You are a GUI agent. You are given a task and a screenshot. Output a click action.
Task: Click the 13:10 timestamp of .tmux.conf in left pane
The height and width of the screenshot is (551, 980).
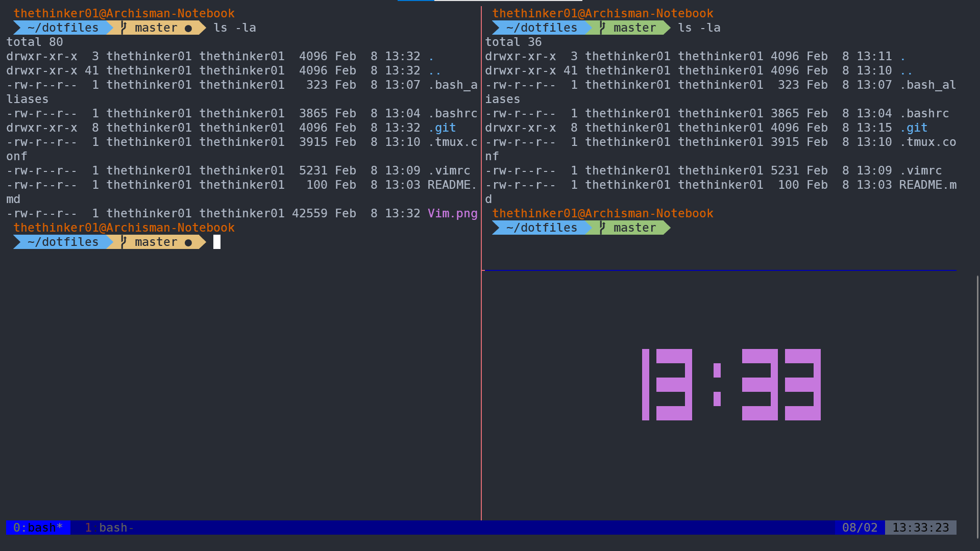coord(403,142)
